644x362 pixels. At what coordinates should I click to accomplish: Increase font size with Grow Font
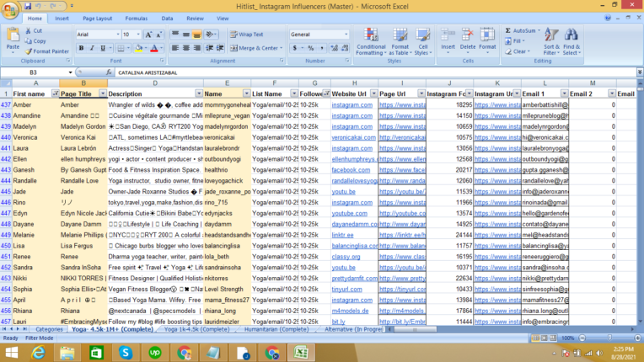pyautogui.click(x=148, y=35)
